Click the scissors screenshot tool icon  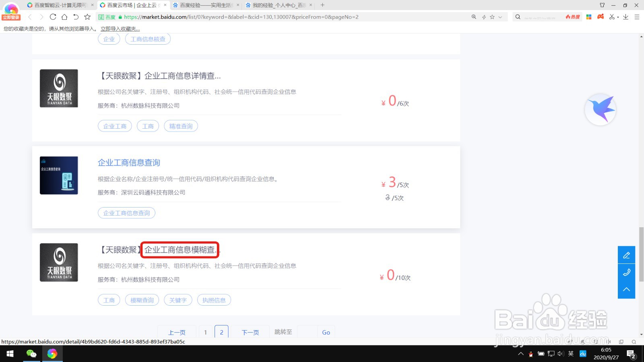(612, 17)
